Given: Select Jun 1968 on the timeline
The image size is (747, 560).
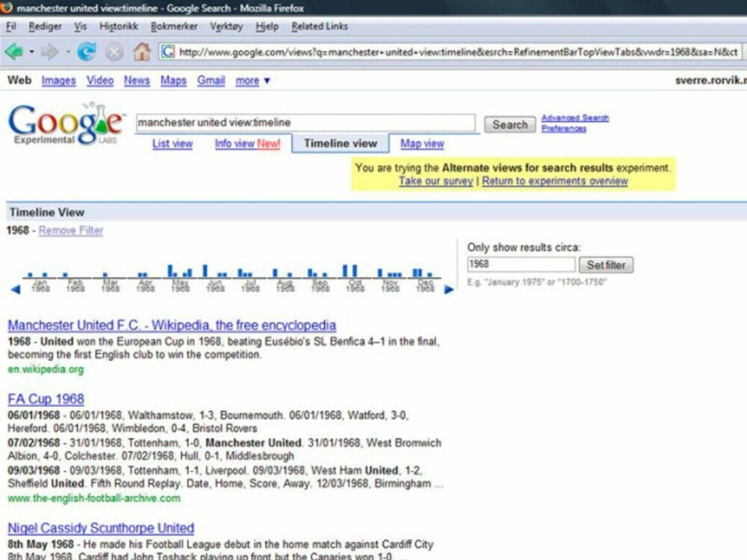Looking at the screenshot, I should (215, 285).
